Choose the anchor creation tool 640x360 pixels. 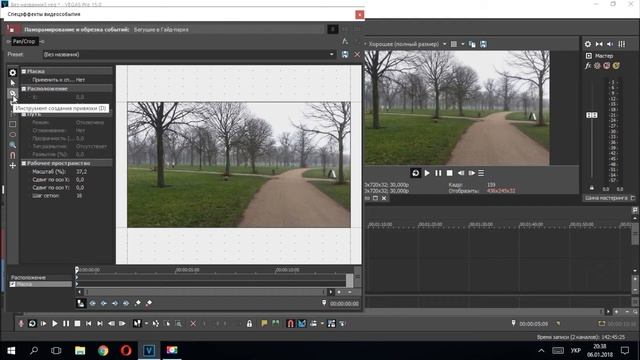pyautogui.click(x=13, y=93)
